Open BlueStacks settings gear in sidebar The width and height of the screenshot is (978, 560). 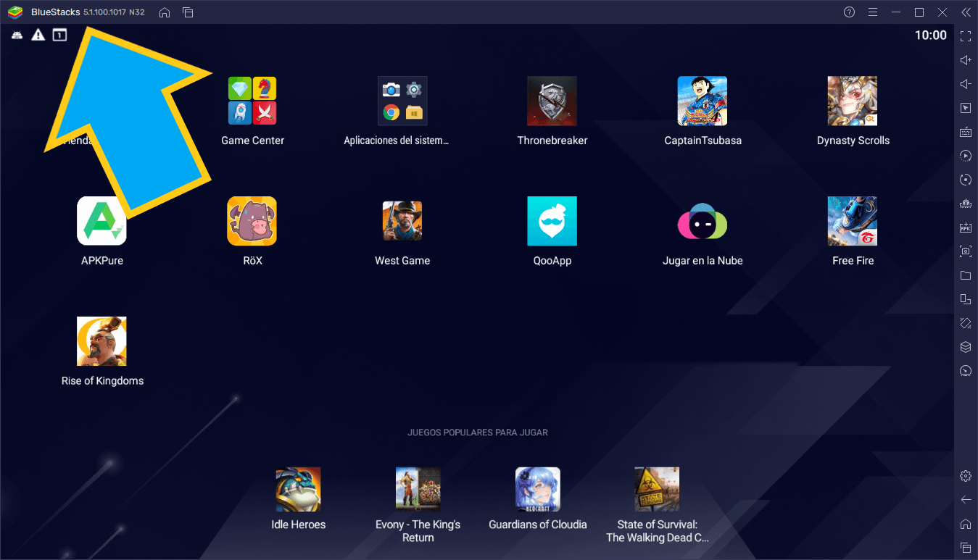click(x=965, y=476)
